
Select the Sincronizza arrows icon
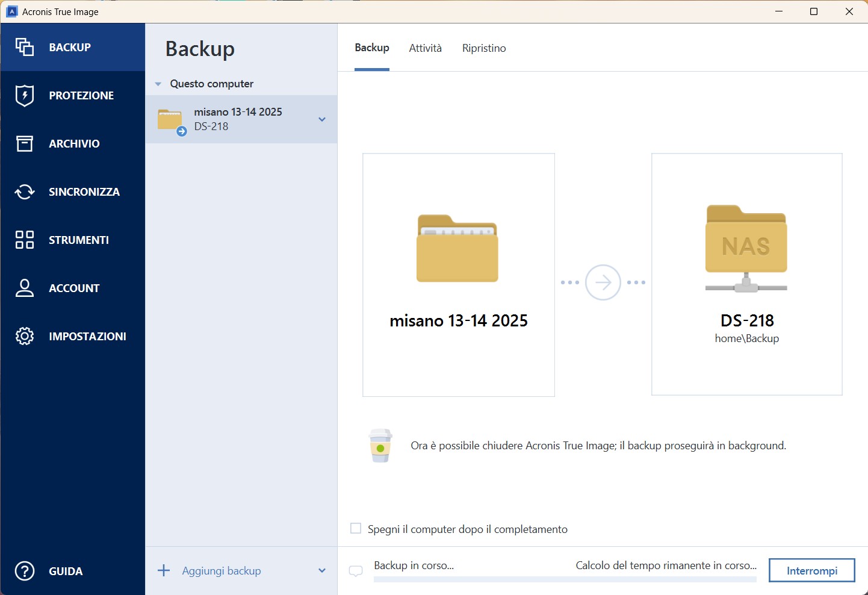[25, 192]
